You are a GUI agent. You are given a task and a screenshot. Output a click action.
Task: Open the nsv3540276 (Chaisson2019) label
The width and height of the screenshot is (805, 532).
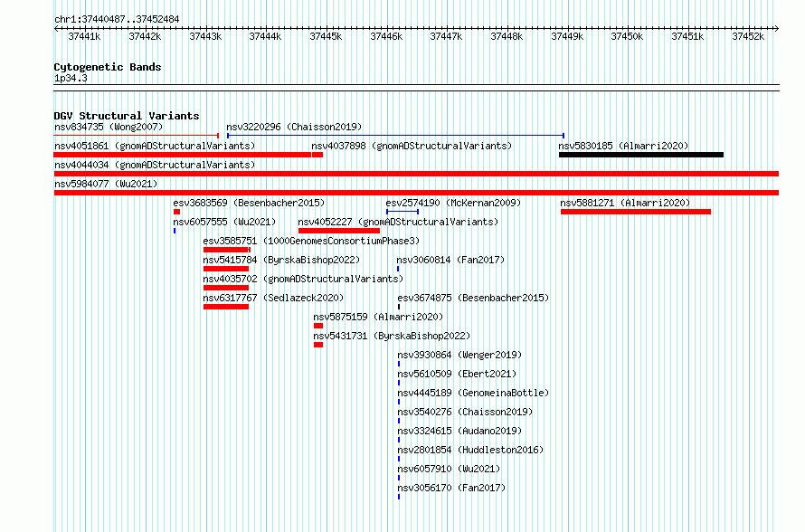tap(465, 412)
